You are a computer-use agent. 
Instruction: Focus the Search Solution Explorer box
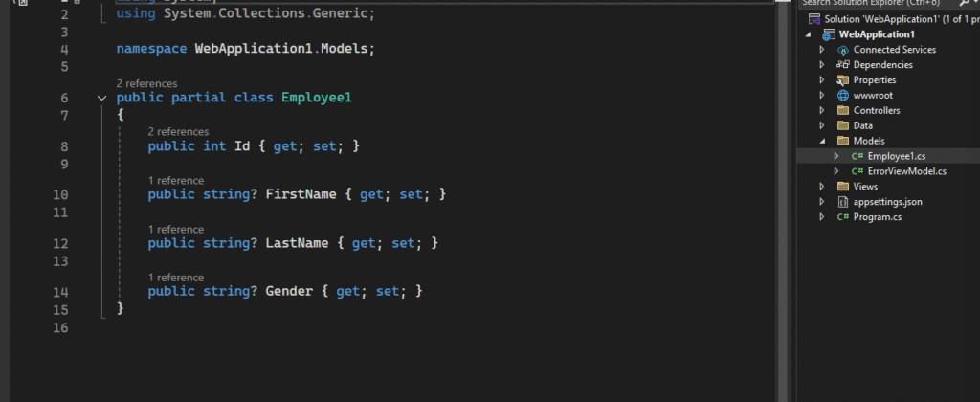(871, 4)
